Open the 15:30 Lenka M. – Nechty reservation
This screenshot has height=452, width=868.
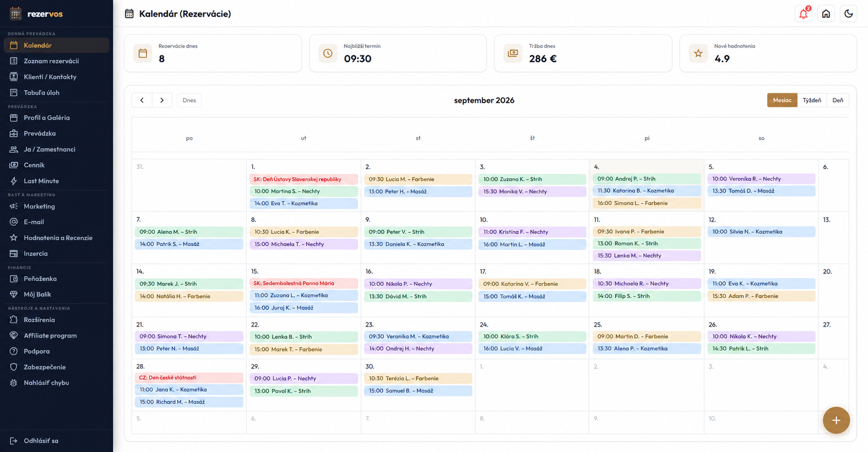647,256
